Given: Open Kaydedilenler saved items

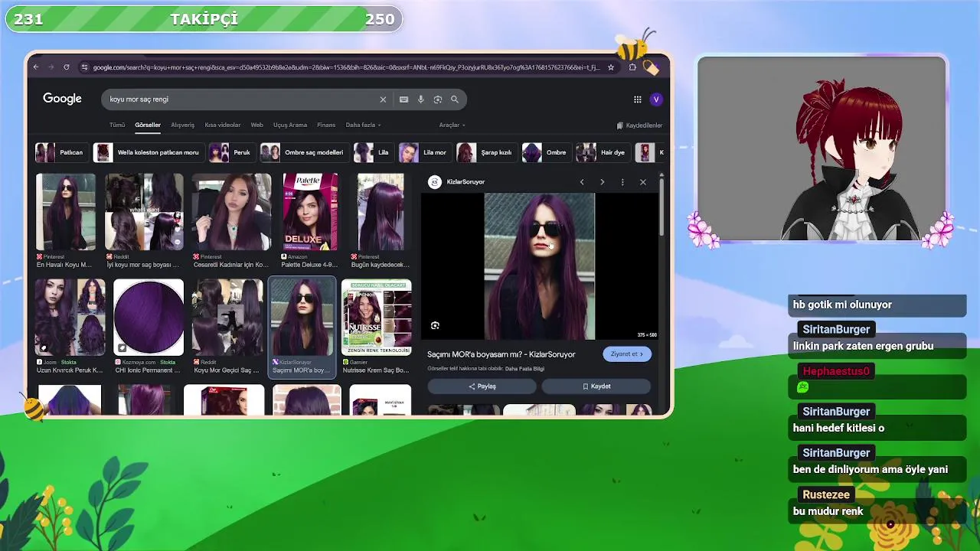Looking at the screenshot, I should tap(639, 126).
